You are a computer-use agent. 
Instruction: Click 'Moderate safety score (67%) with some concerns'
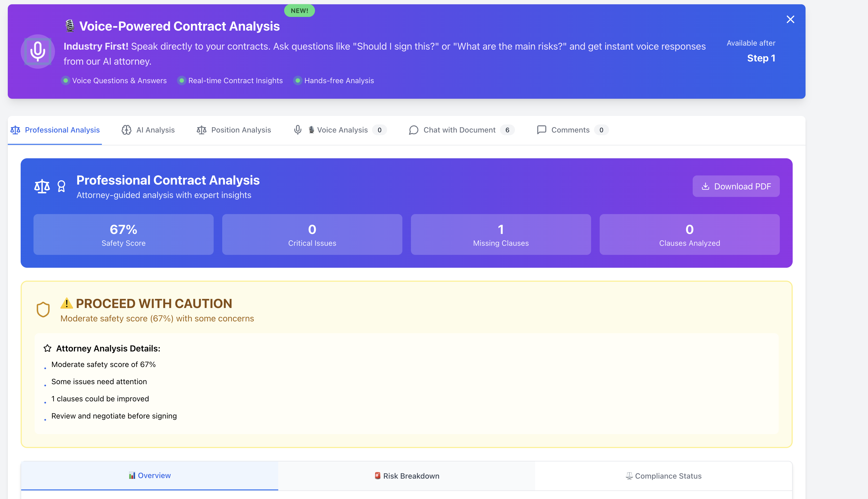pyautogui.click(x=157, y=318)
